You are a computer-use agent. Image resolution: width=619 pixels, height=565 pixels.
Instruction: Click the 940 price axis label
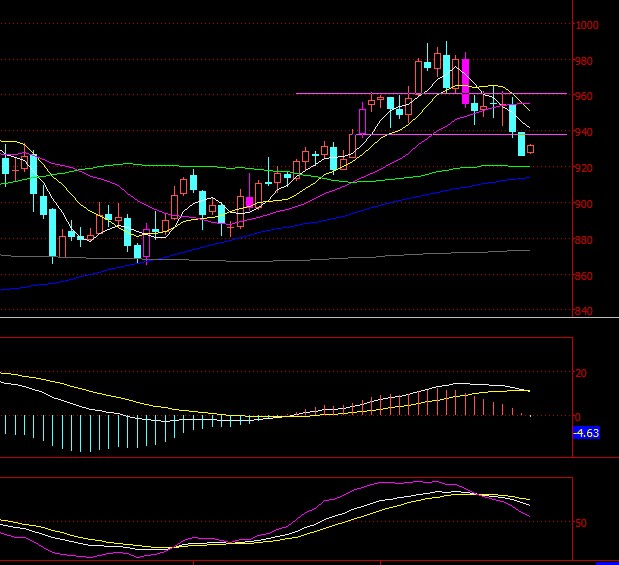pos(584,132)
